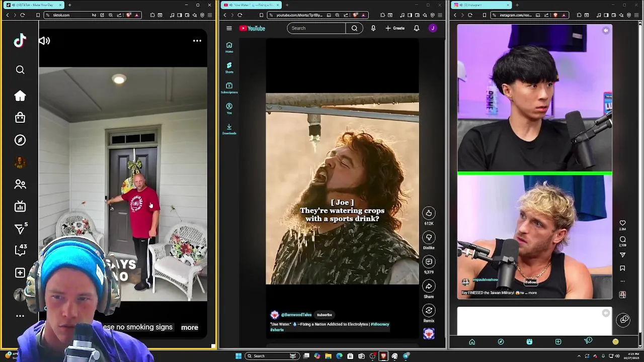Click the #Idiocracy hashtag link

(380, 324)
